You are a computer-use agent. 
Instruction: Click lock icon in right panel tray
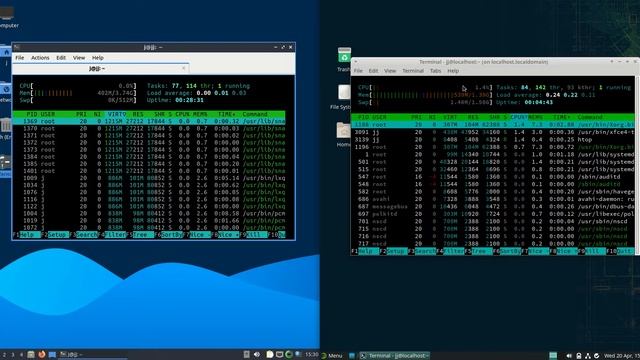(579, 356)
